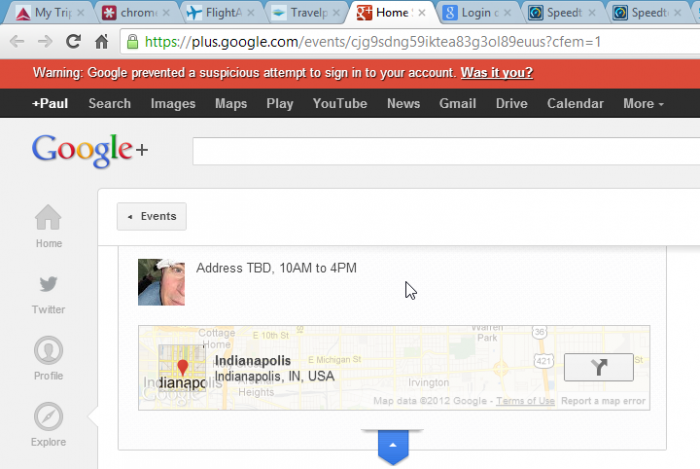Click the Indianapolis location title

[253, 361]
